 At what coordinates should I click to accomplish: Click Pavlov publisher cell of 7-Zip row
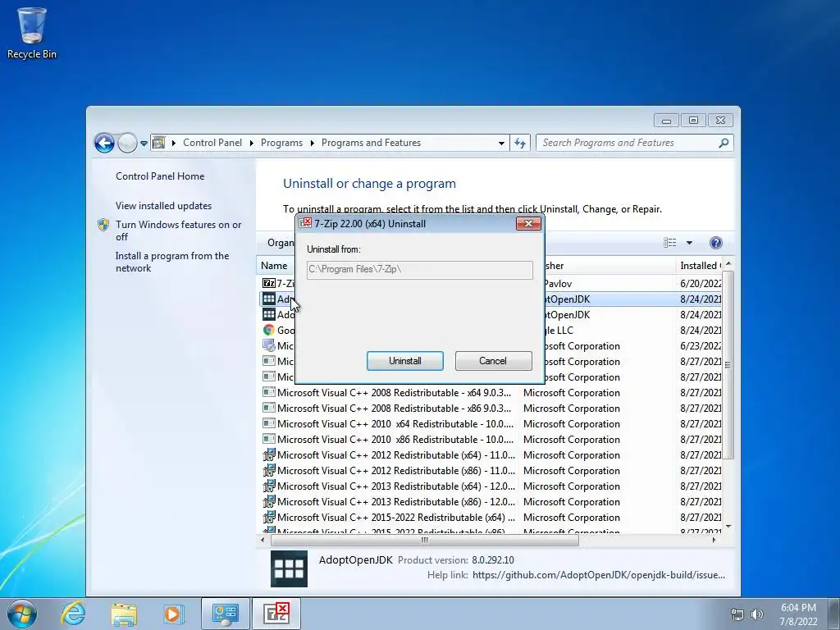(x=557, y=283)
